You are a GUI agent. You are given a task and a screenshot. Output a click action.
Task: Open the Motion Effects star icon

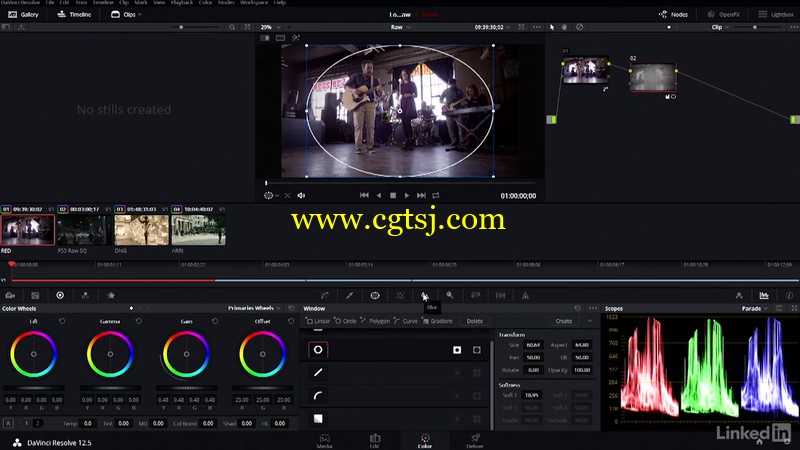pos(111,295)
